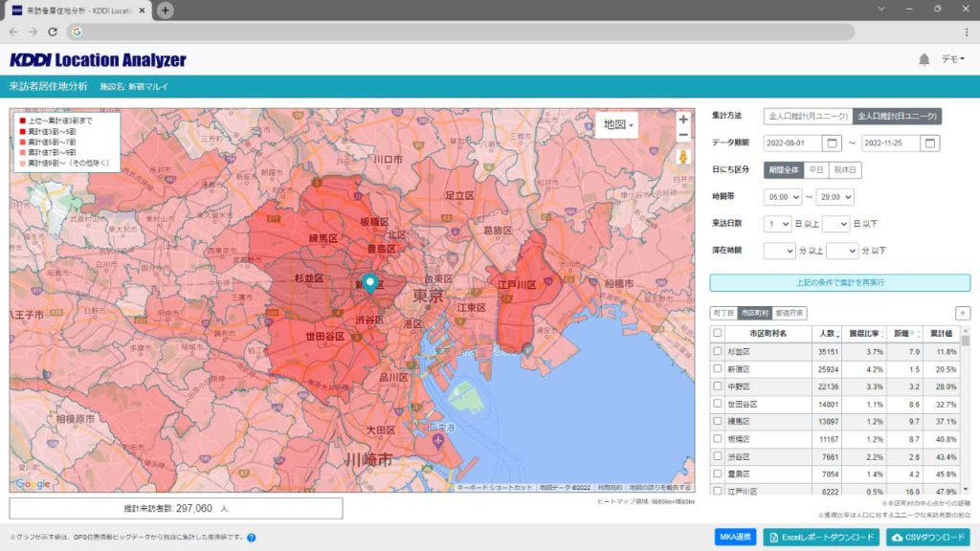
Task: Open the calendar icon next to 2022-08-01
Action: click(832, 143)
